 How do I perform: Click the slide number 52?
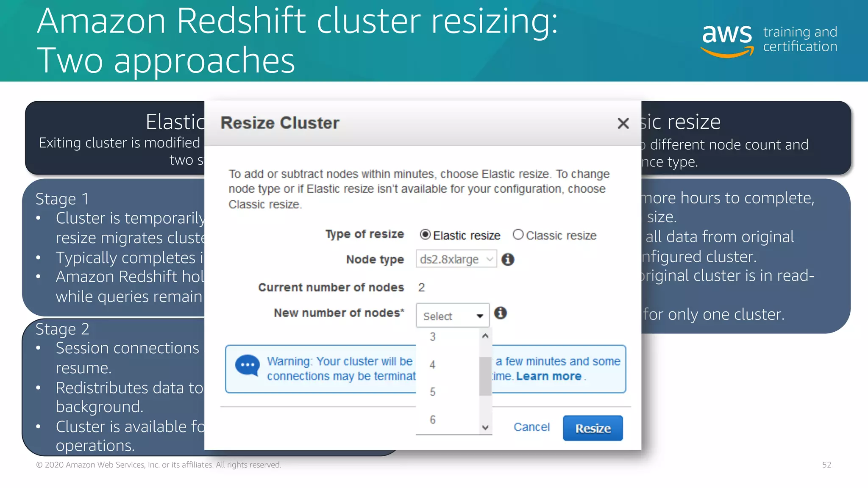point(826,465)
